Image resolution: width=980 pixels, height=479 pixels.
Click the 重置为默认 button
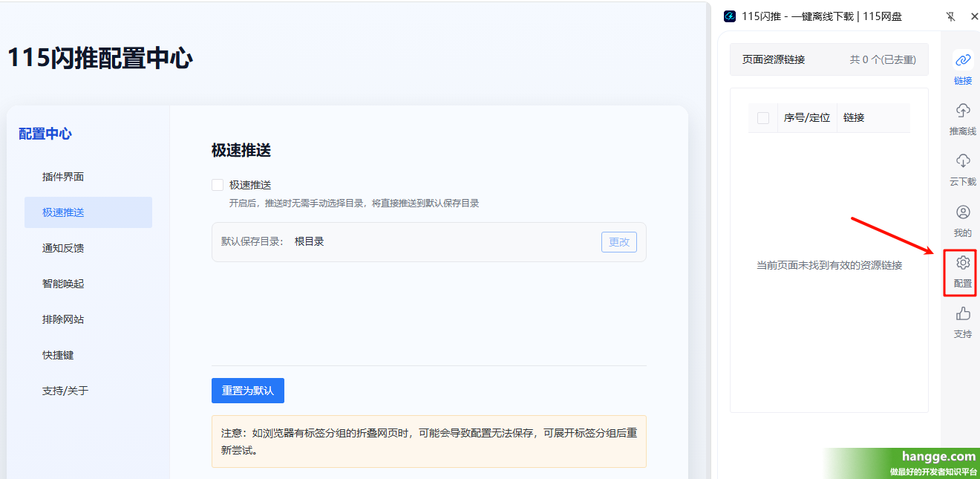tap(248, 391)
